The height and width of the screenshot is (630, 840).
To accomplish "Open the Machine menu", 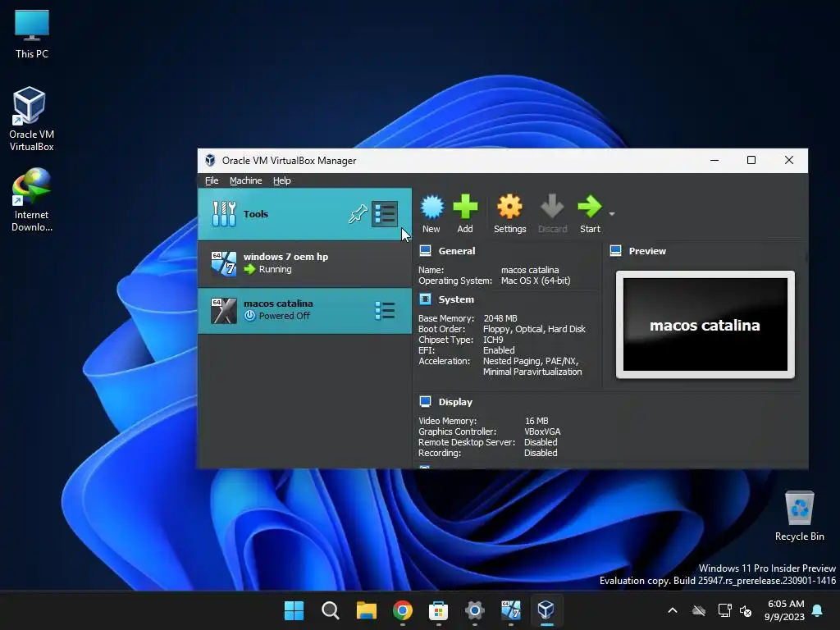I will click(x=246, y=180).
